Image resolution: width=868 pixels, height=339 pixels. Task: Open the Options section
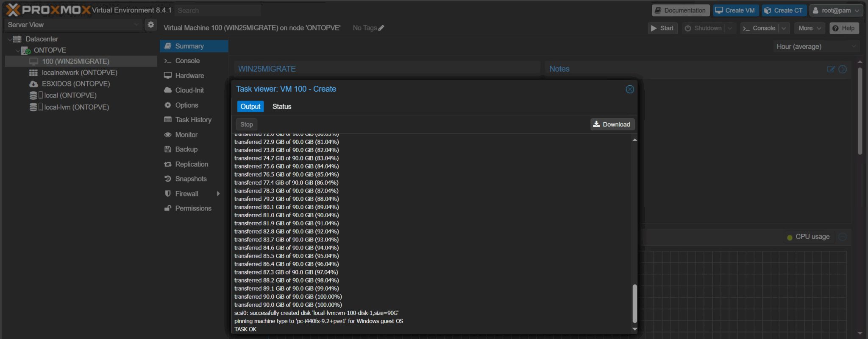pos(194,105)
